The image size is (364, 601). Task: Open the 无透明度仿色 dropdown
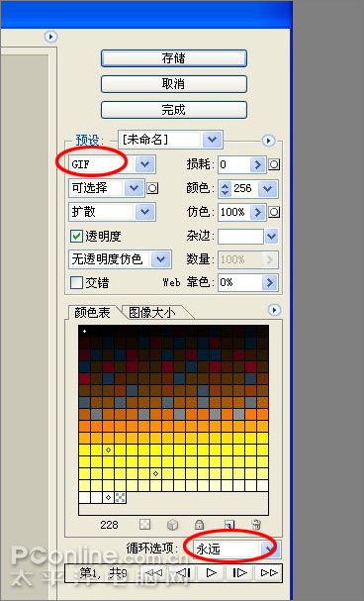[x=120, y=259]
